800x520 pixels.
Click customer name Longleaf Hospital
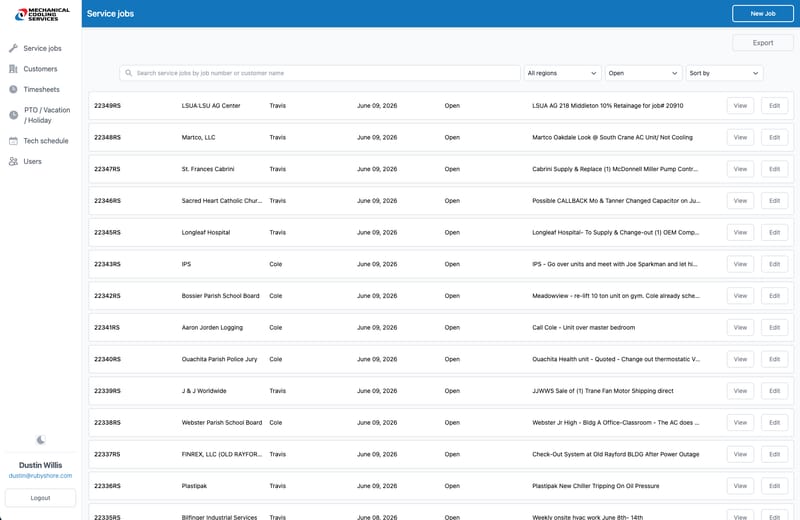pyautogui.click(x=206, y=232)
